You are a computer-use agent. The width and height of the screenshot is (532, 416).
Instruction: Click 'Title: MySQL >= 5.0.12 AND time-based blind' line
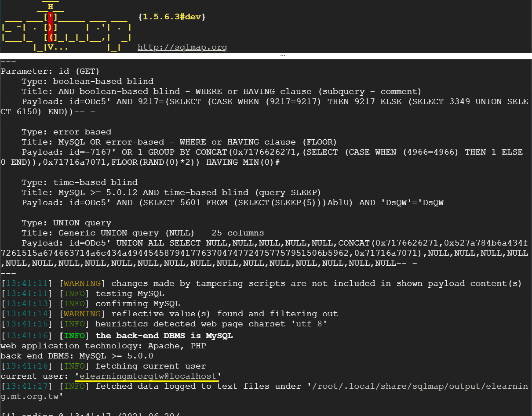pyautogui.click(x=171, y=192)
